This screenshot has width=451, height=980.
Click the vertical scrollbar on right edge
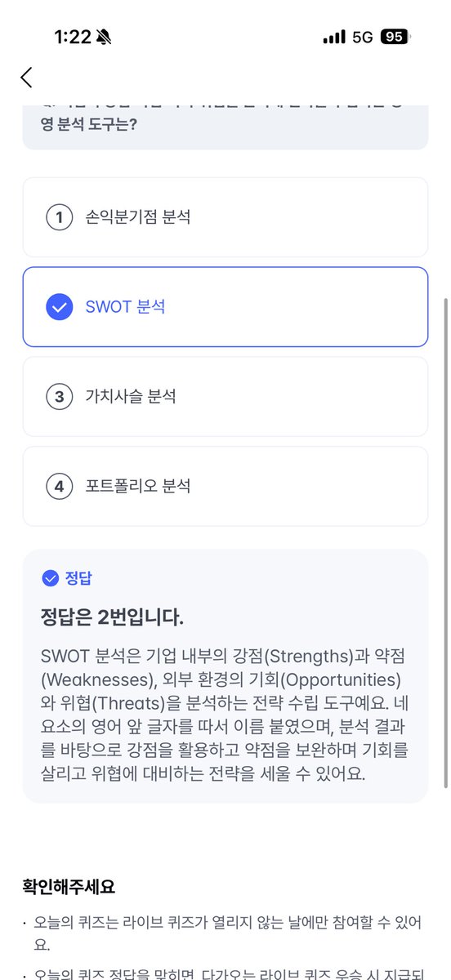445,543
